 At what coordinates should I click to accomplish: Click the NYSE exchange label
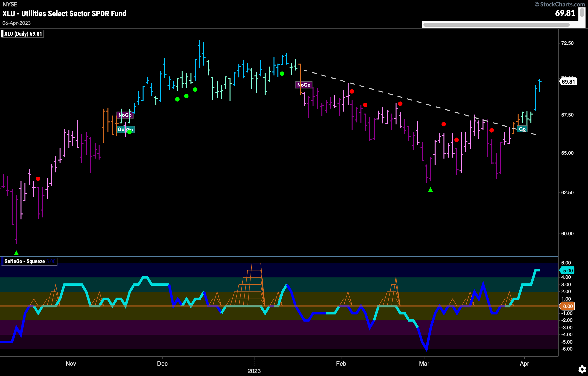click(x=10, y=4)
